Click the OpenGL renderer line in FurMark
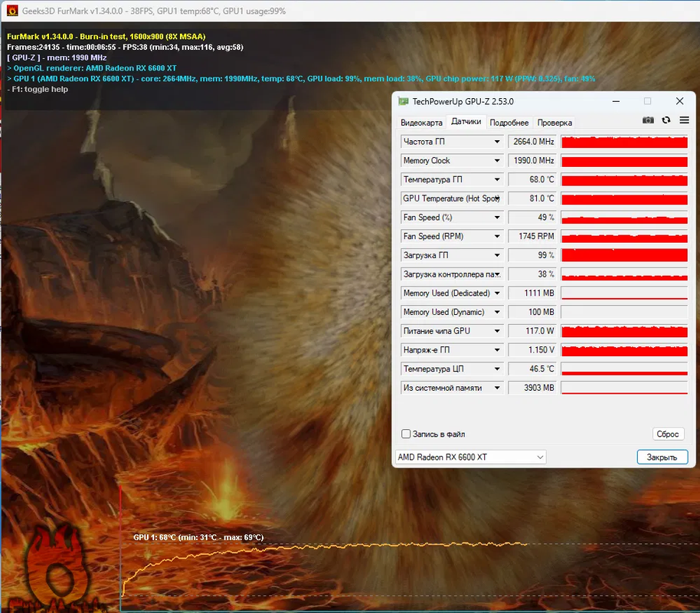This screenshot has width=700, height=613. pyautogui.click(x=91, y=68)
